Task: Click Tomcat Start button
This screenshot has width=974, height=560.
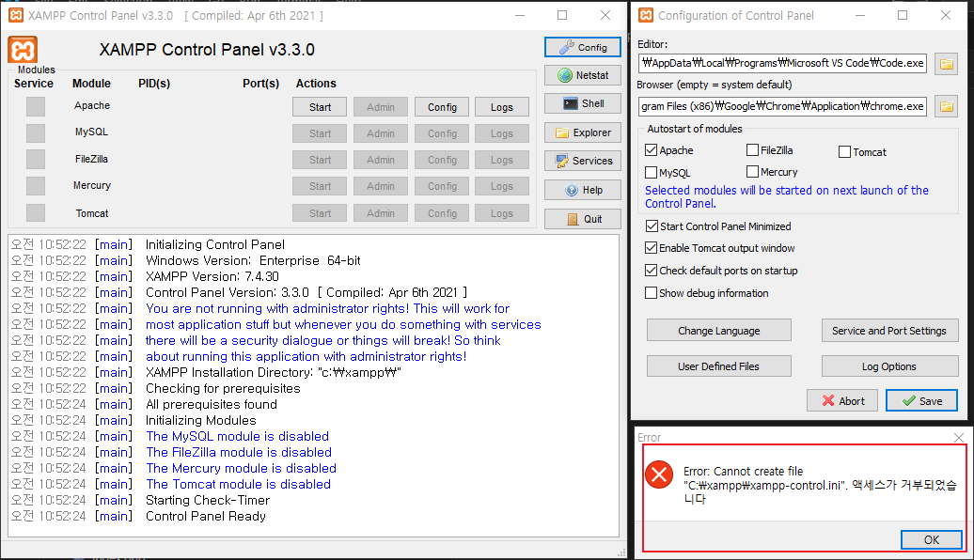Action: 320,213
